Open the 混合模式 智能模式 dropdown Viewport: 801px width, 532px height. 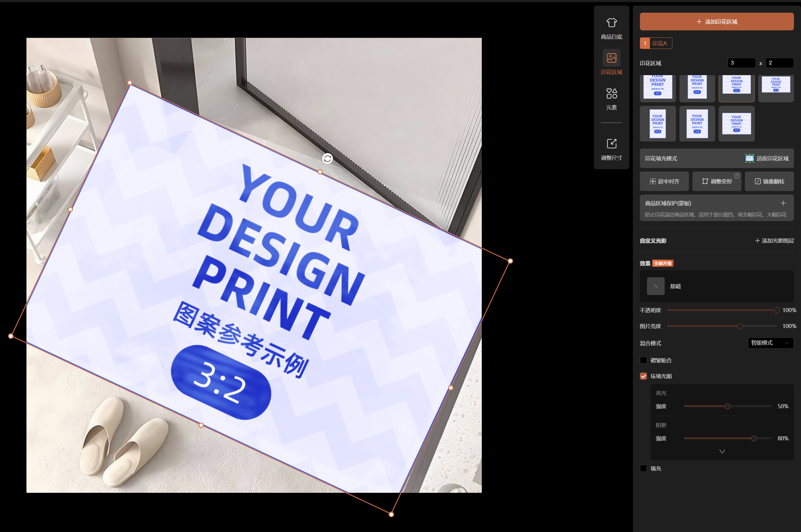click(770, 343)
